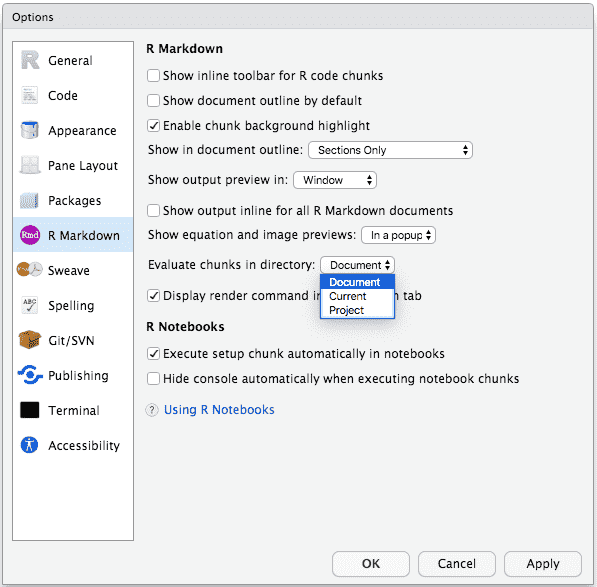Disable Execute setup chunk automatically

tap(153, 354)
